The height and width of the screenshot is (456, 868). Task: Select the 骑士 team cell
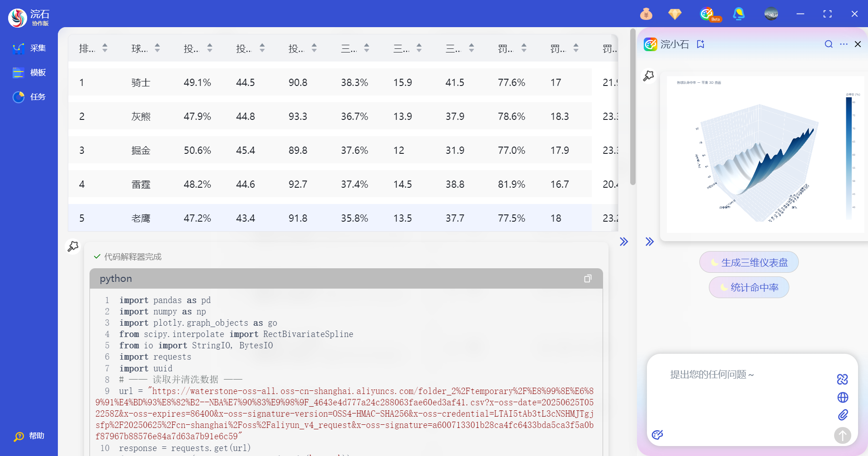coord(141,83)
